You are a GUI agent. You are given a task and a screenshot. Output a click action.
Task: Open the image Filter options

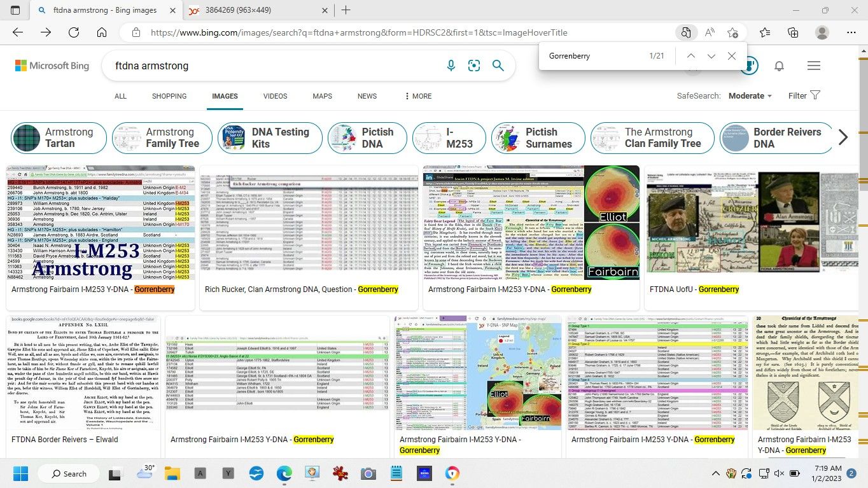click(x=804, y=96)
